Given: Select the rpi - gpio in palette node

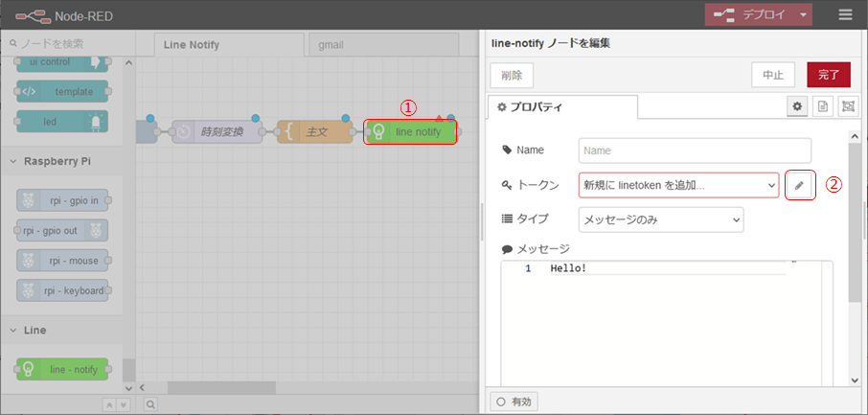Looking at the screenshot, I should click(x=62, y=199).
